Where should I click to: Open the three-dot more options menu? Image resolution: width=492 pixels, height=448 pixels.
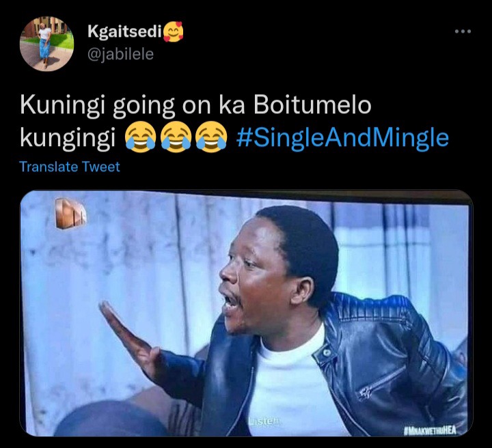463,31
